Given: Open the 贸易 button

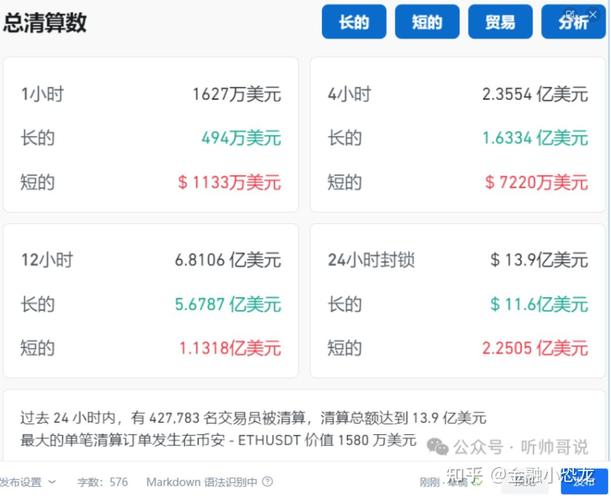Looking at the screenshot, I should 500,22.
